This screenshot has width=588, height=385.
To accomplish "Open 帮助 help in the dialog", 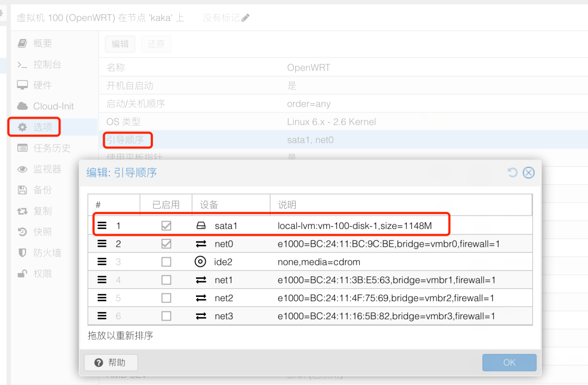I will [x=111, y=363].
